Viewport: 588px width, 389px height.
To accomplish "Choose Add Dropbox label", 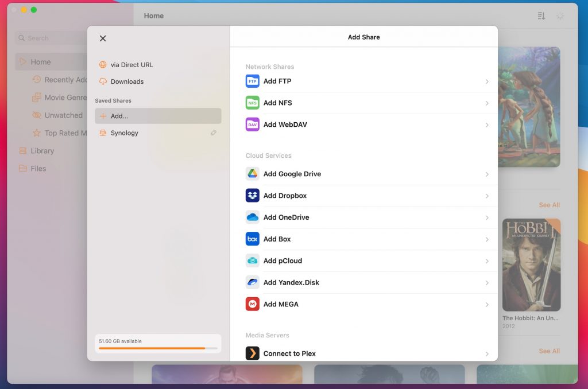I will (285, 196).
